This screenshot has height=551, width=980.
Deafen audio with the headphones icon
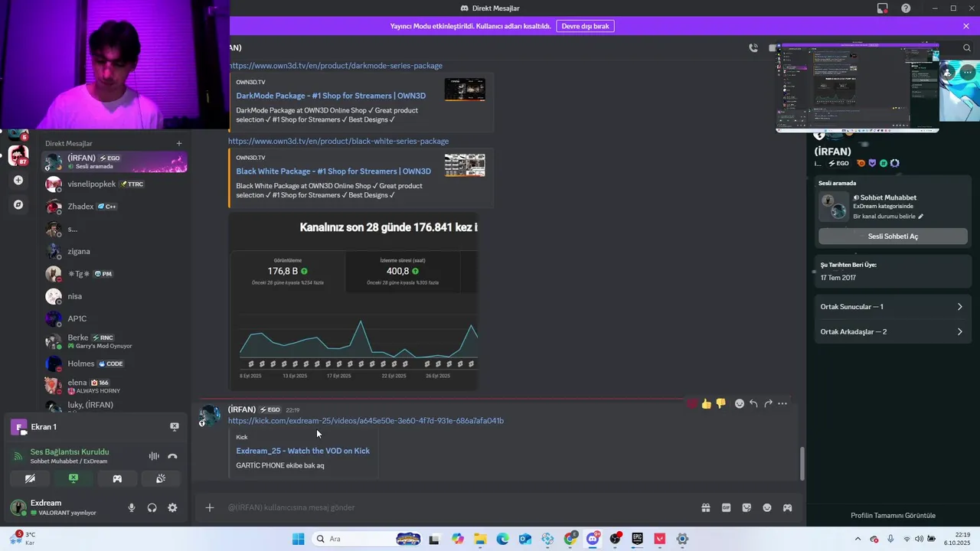pyautogui.click(x=152, y=507)
